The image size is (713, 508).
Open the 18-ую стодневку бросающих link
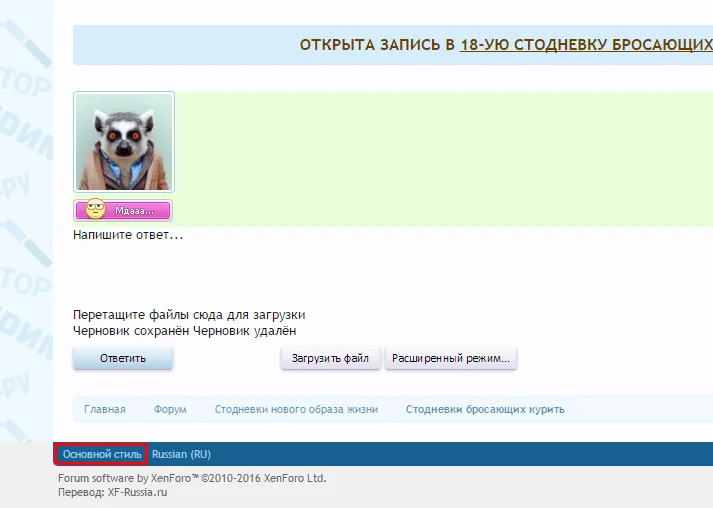587,45
